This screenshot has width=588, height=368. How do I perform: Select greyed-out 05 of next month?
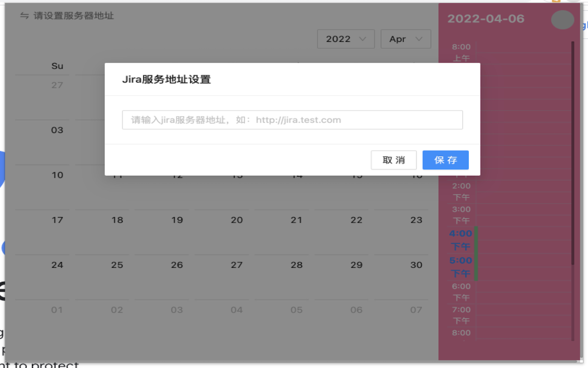pyautogui.click(x=296, y=310)
